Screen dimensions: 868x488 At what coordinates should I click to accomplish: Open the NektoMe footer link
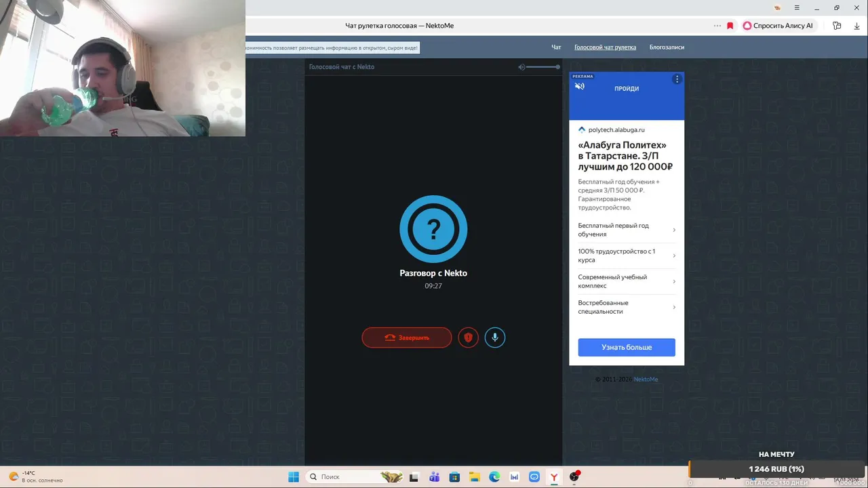tap(646, 380)
